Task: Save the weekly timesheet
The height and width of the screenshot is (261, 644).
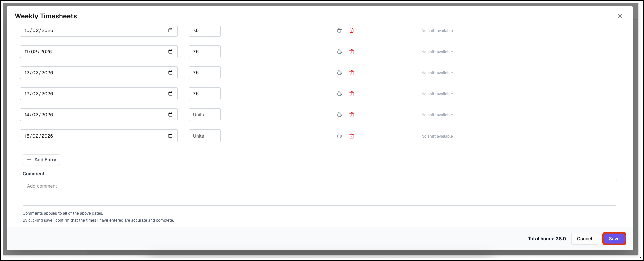Action: point(614,239)
